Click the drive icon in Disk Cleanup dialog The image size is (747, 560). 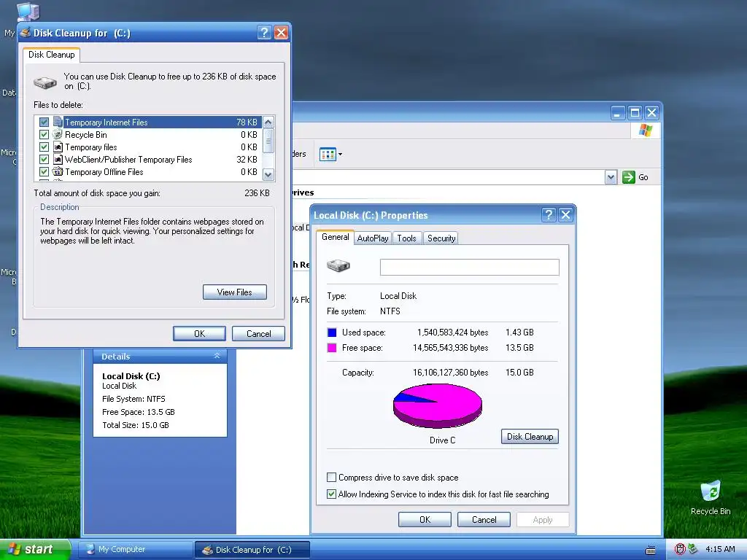[45, 83]
